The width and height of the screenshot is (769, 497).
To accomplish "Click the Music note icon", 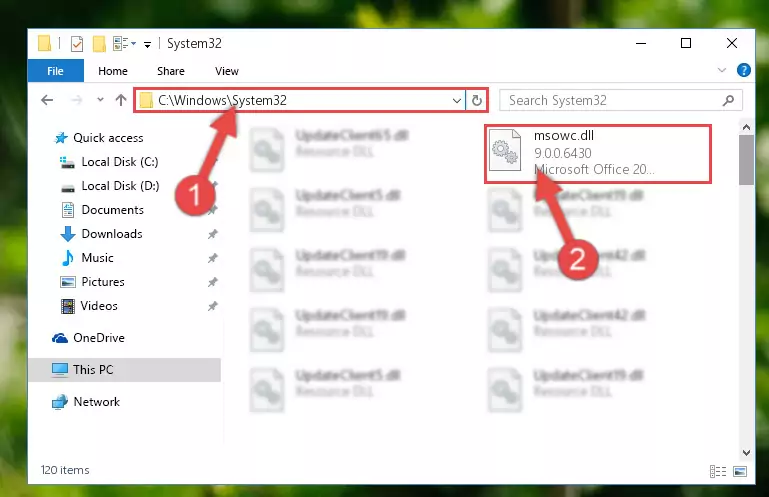I will pos(68,258).
